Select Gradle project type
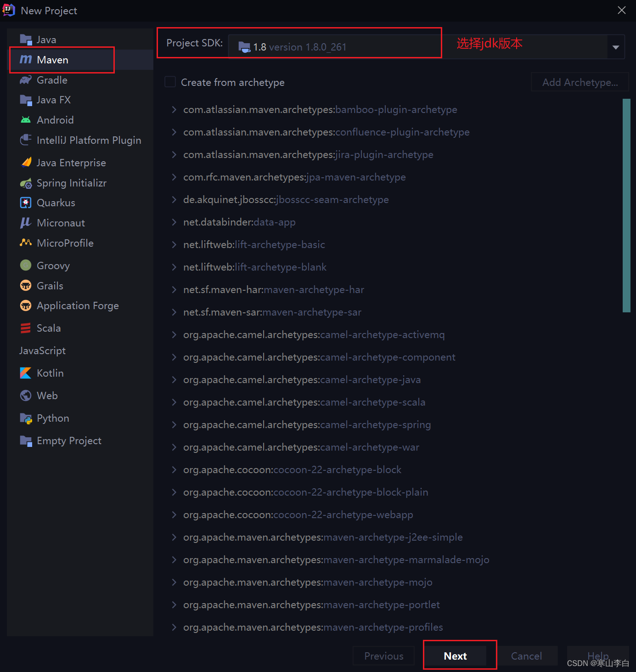Screen dimensions: 636x672 80,80
